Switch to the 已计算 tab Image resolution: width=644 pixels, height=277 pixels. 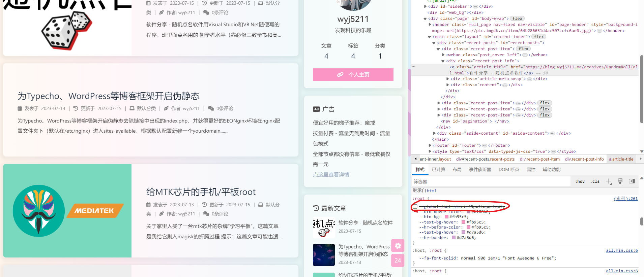pos(438,169)
